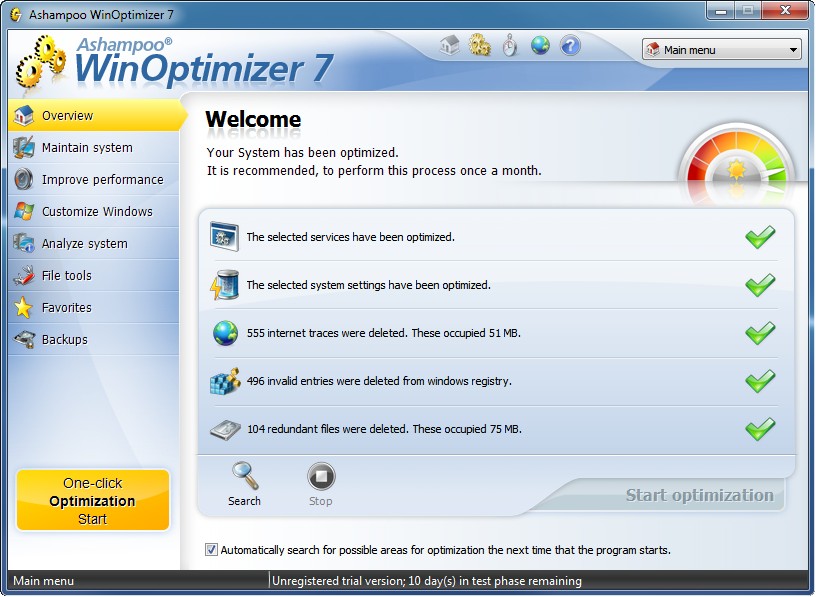Click the green checkmark for optimized services
The height and width of the screenshot is (597, 816).
click(760, 237)
